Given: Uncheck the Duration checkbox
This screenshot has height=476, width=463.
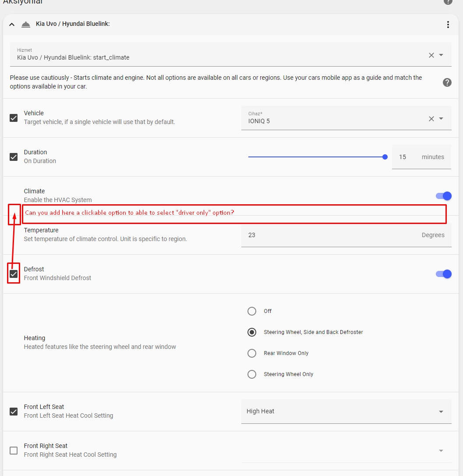Looking at the screenshot, I should (x=13, y=156).
